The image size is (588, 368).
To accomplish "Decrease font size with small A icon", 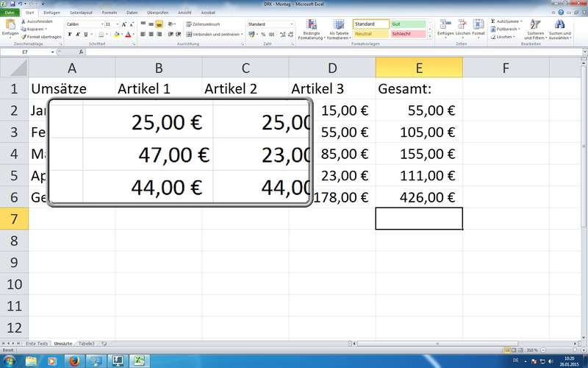I will [x=132, y=24].
